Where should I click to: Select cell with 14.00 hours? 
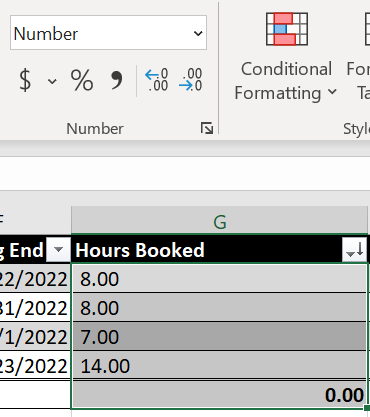pos(219,366)
